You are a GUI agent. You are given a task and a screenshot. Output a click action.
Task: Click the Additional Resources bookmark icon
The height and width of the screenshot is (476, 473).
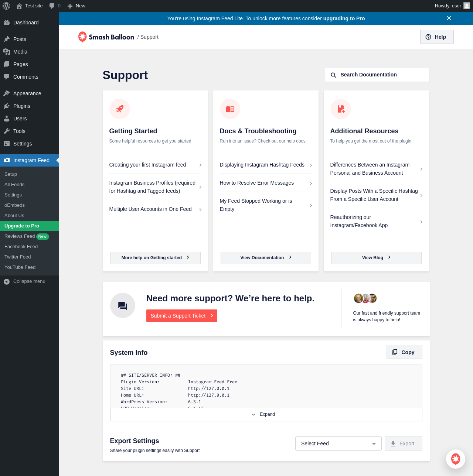click(341, 109)
